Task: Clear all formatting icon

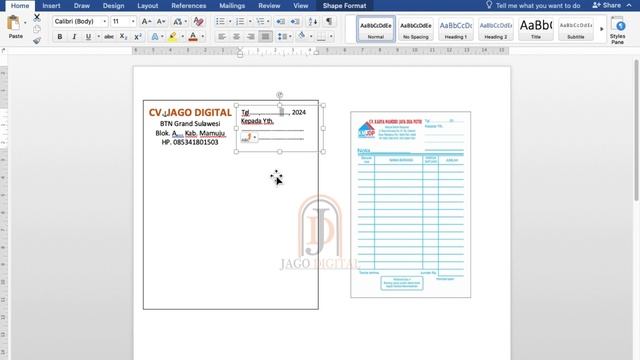Action: coord(198,22)
